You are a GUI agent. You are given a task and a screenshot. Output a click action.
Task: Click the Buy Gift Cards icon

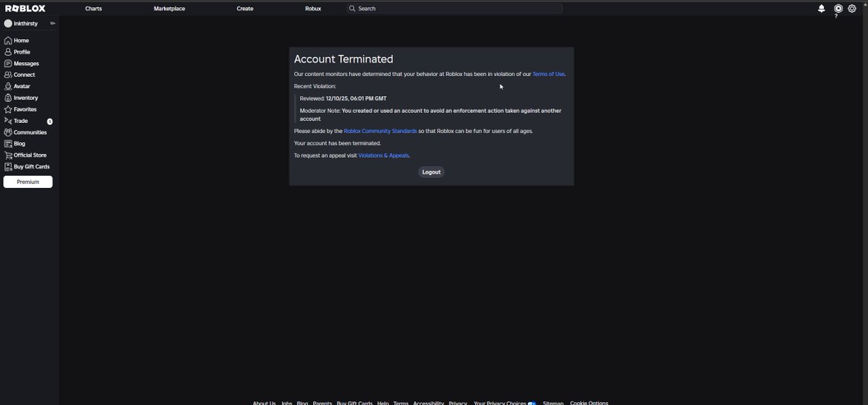click(x=8, y=166)
